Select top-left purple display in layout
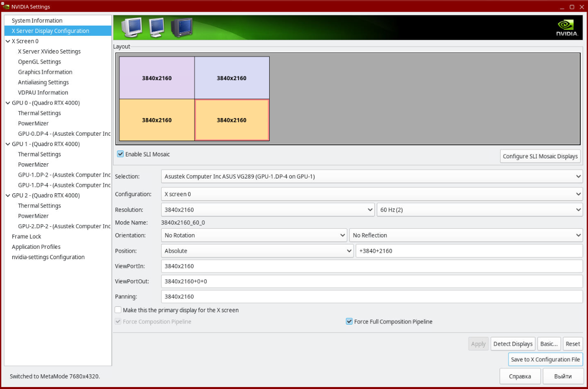Screen dimensions: 588x389 point(157,78)
